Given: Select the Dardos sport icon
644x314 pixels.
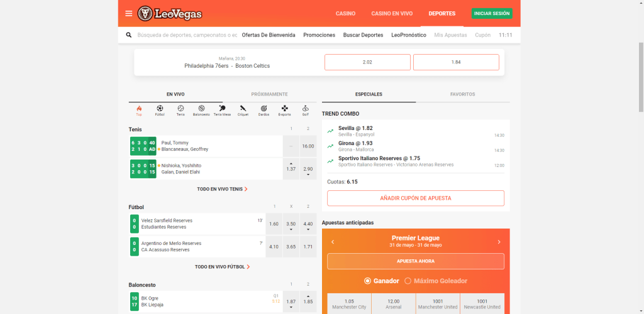Looking at the screenshot, I should (x=264, y=111).
